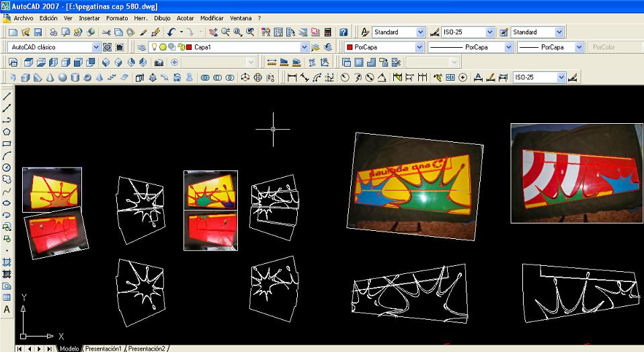Switch to the Presentación1 layout tab
The height and width of the screenshot is (352, 644).
(x=103, y=349)
